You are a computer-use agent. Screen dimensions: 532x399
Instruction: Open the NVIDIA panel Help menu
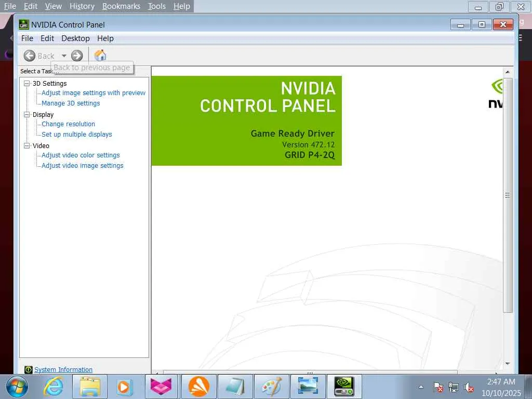tap(105, 38)
